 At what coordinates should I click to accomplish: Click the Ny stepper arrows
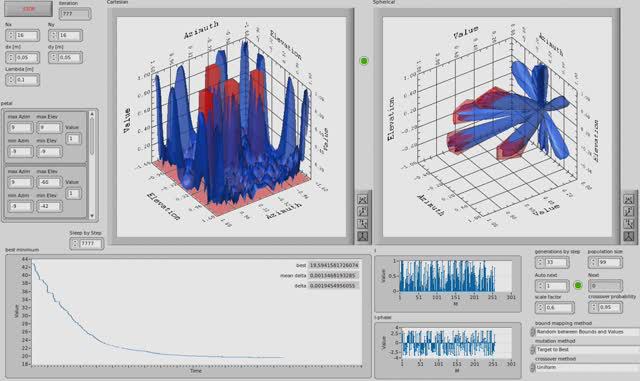coord(54,36)
